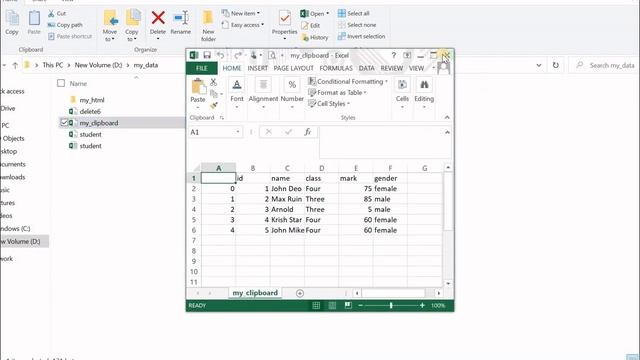Toggle the select-all checkbox beside Name header
The image size is (640, 360).
tap(61, 83)
